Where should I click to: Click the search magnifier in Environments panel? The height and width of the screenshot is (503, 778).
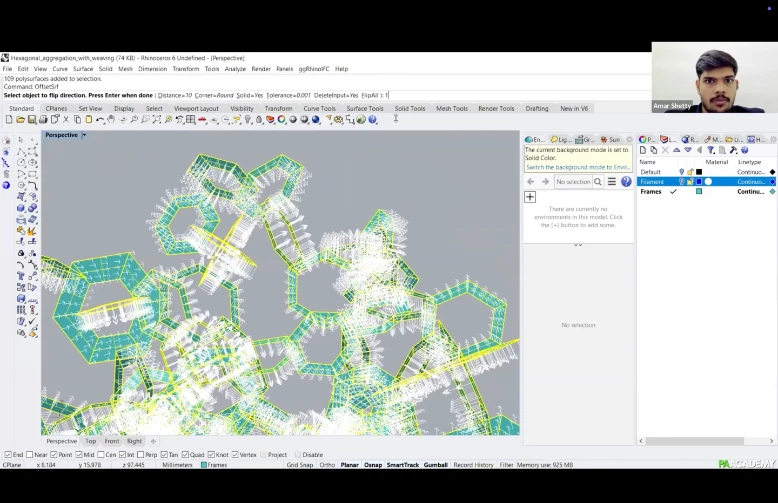tap(598, 182)
